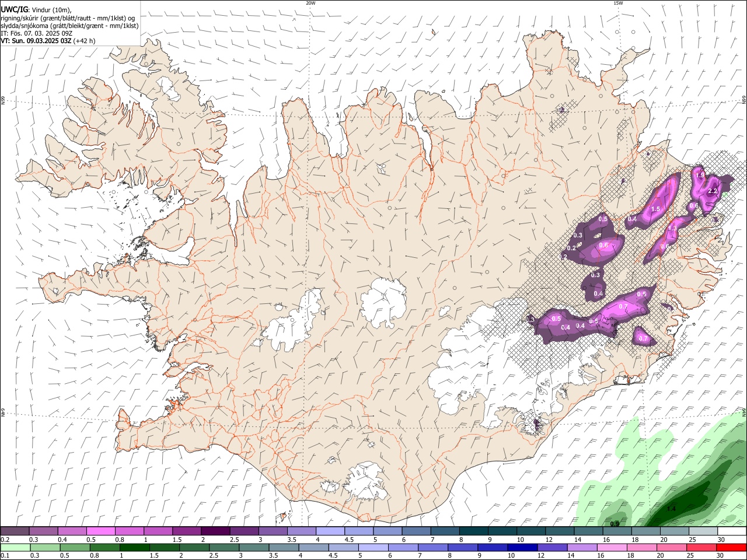This screenshot has height=560, width=747.
Task: Click the '0.1' label in the rain legend row
Action: pyautogui.click(x=5, y=555)
